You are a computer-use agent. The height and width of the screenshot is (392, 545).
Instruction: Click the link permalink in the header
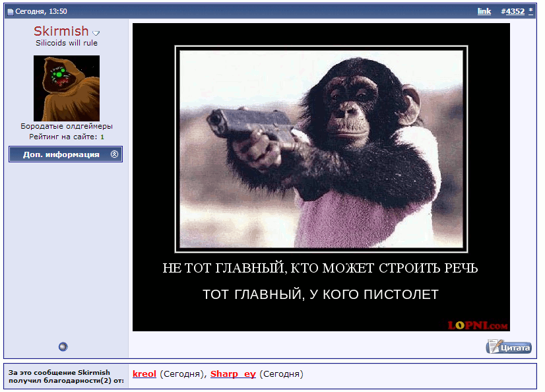[x=484, y=11]
